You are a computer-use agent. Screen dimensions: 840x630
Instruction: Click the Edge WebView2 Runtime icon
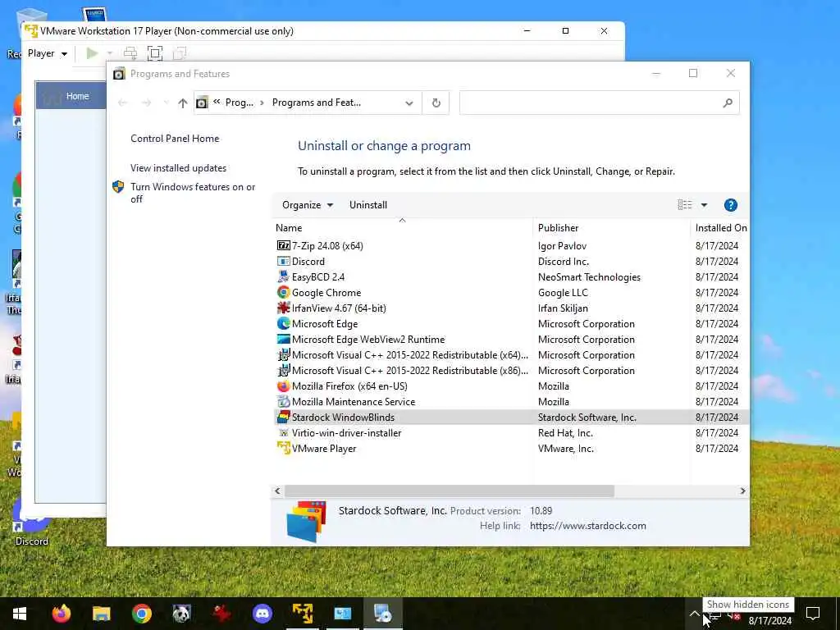point(283,339)
